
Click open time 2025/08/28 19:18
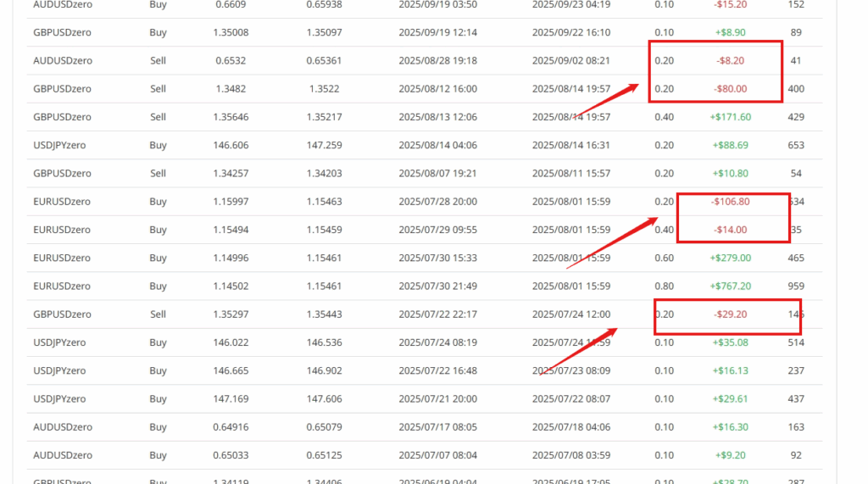pyautogui.click(x=437, y=61)
